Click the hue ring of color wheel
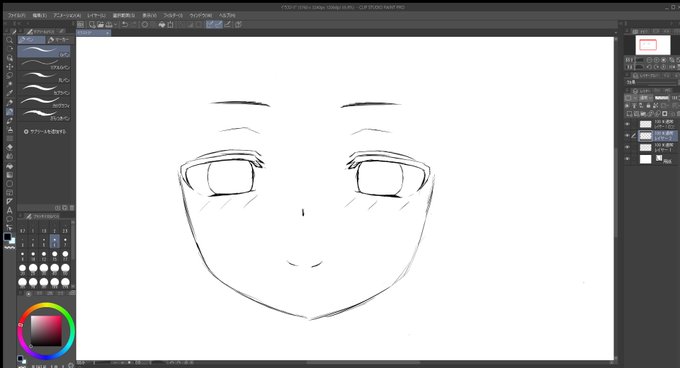The width and height of the screenshot is (680, 368). click(46, 306)
